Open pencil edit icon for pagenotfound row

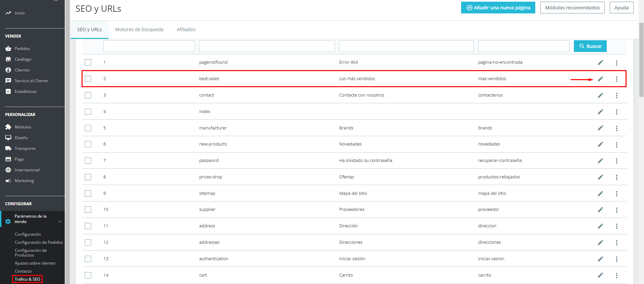tap(600, 62)
